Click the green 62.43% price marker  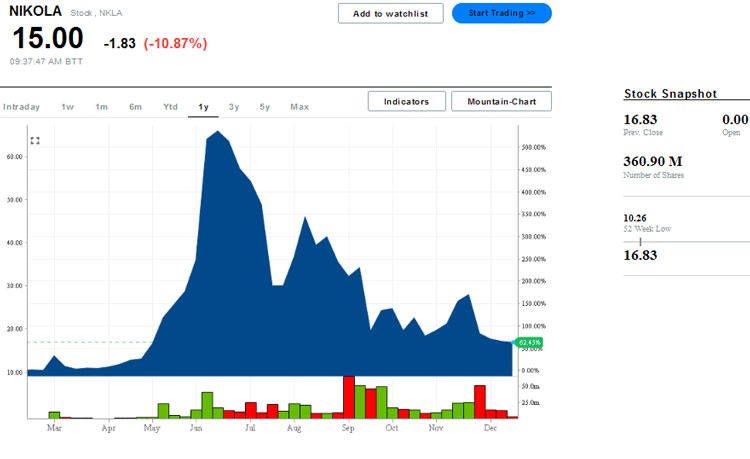529,343
